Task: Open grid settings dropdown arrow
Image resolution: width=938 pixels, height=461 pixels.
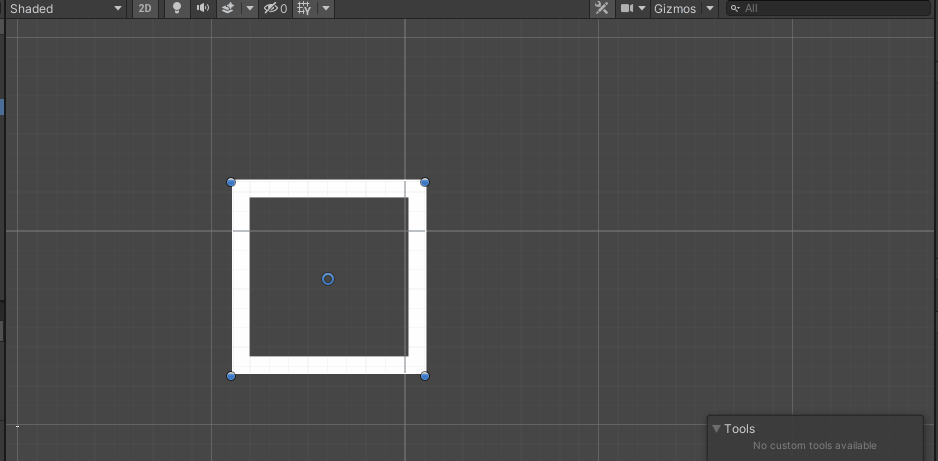Action: tap(325, 8)
